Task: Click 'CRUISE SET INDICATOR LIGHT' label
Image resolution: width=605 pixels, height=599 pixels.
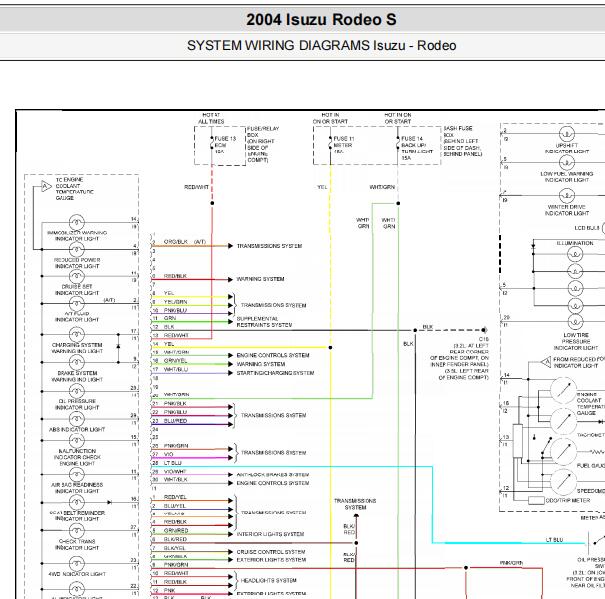Action: pyautogui.click(x=77, y=290)
